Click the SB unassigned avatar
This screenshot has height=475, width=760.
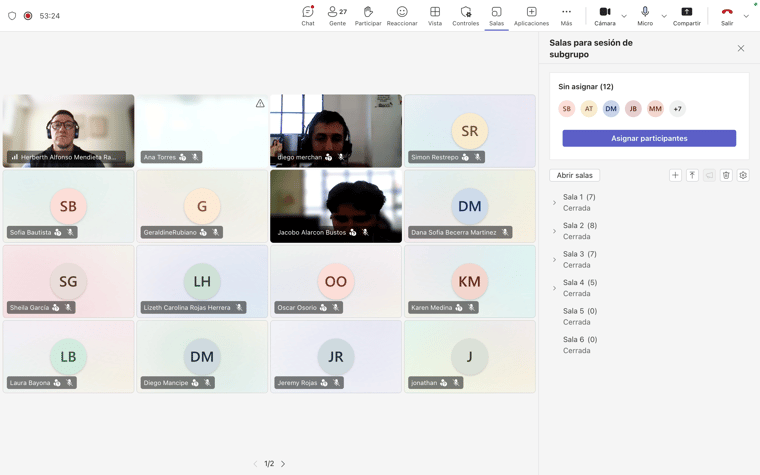point(567,109)
